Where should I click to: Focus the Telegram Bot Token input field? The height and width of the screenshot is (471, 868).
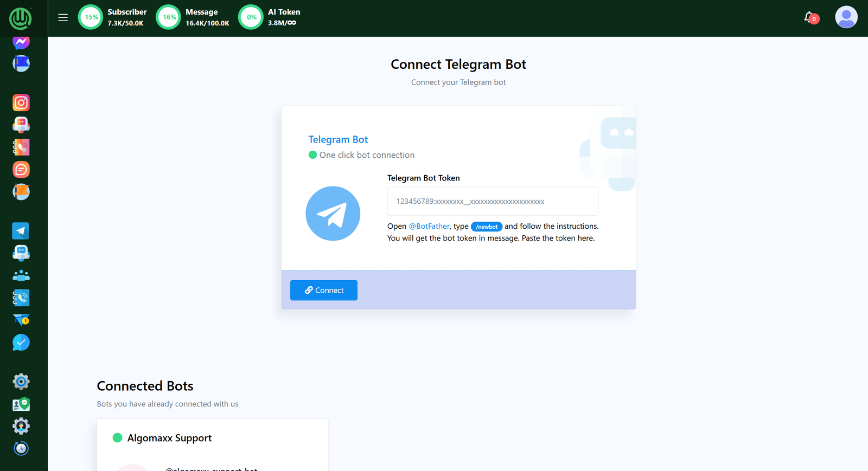pos(493,201)
